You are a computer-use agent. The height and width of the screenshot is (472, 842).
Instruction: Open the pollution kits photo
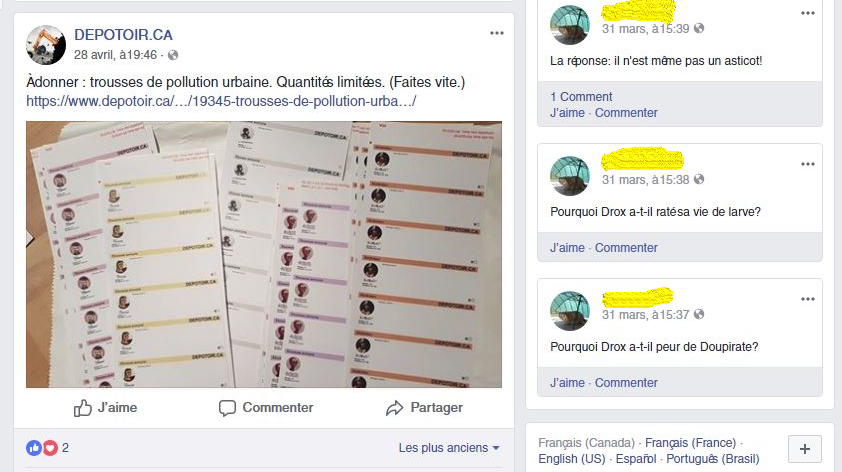pos(264,254)
